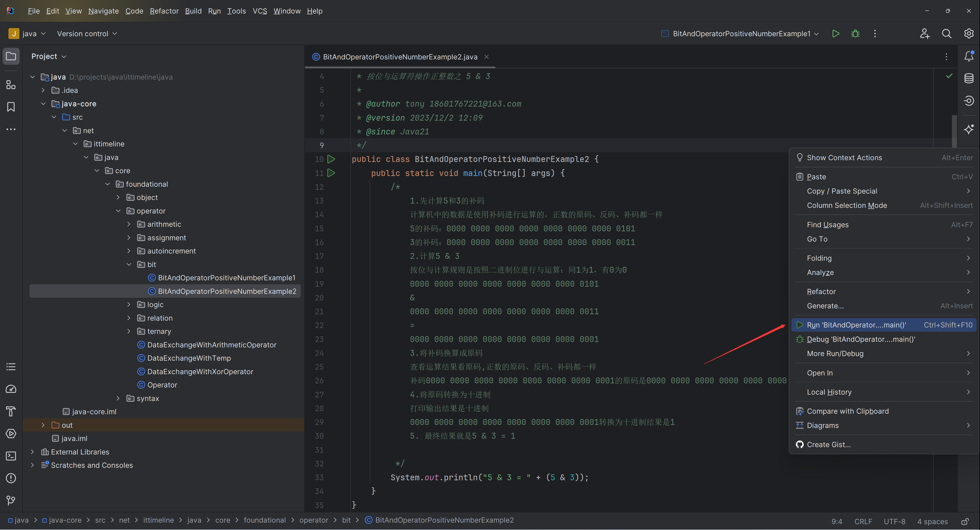Open the Build menu

click(193, 11)
